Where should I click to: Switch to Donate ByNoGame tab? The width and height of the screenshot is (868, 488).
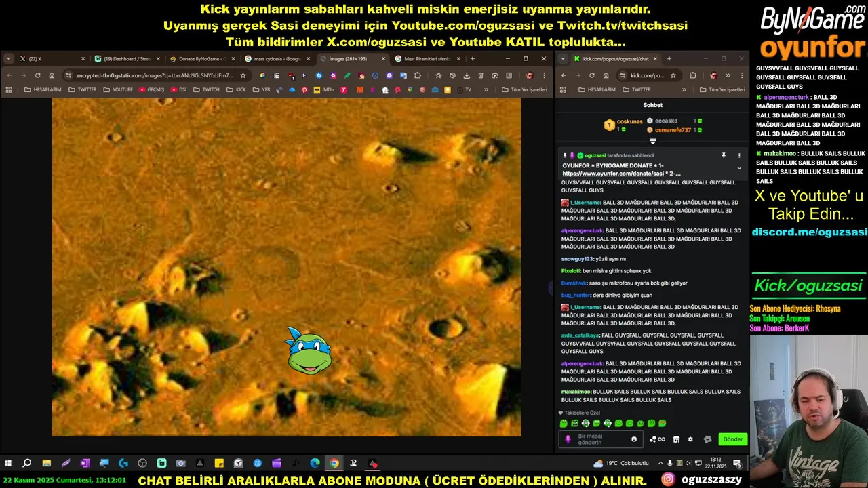201,59
